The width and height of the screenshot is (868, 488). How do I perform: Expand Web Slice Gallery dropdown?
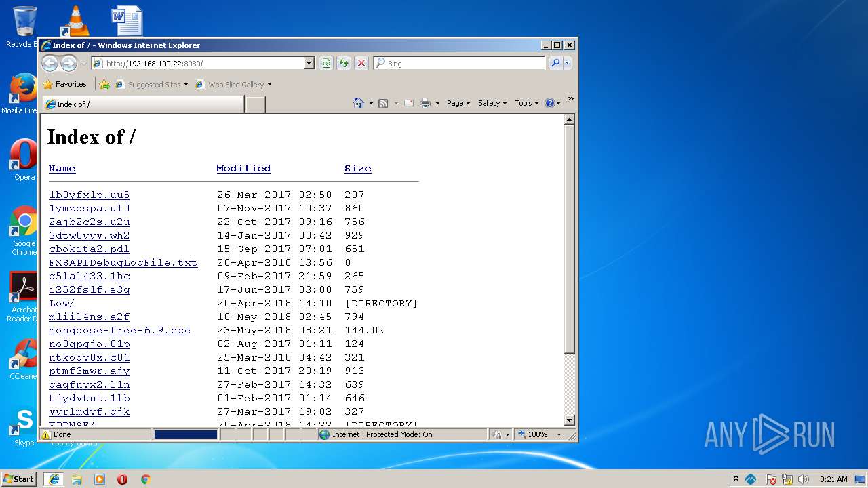[269, 85]
